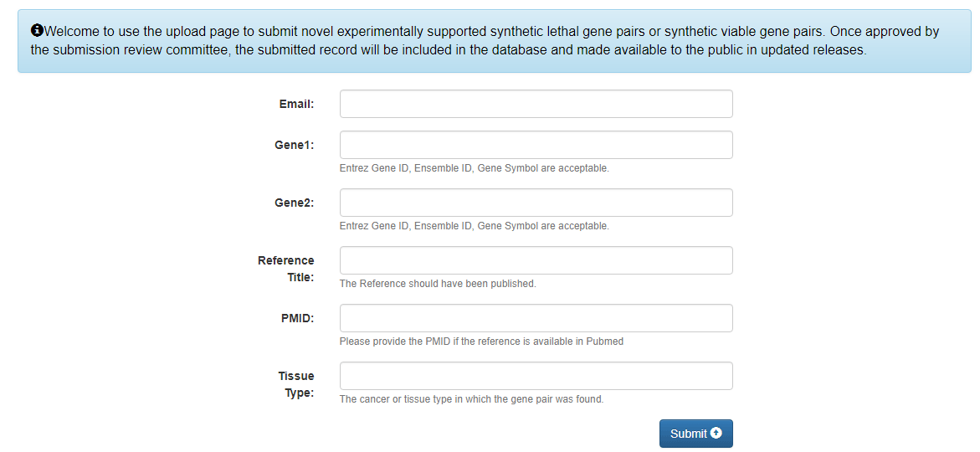Click the welcome message banner text
The image size is (980, 452).
click(x=485, y=41)
